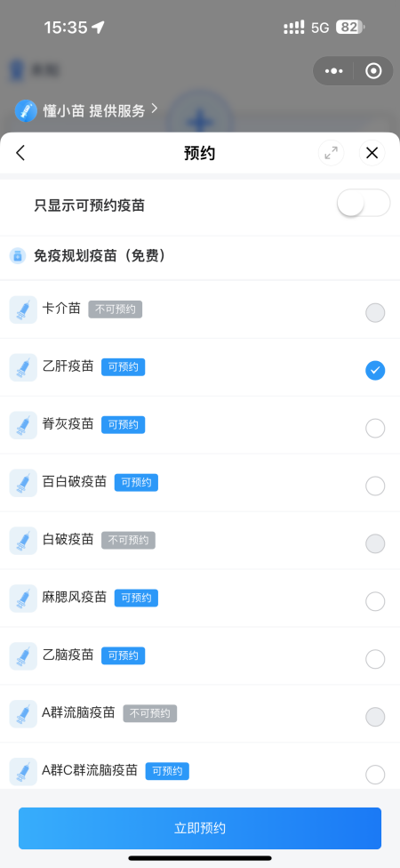Tap the 立即预约 button
The height and width of the screenshot is (868, 400).
point(200,828)
